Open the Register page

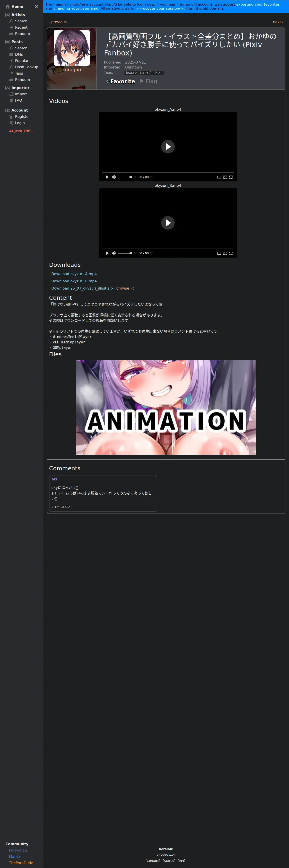(20, 116)
